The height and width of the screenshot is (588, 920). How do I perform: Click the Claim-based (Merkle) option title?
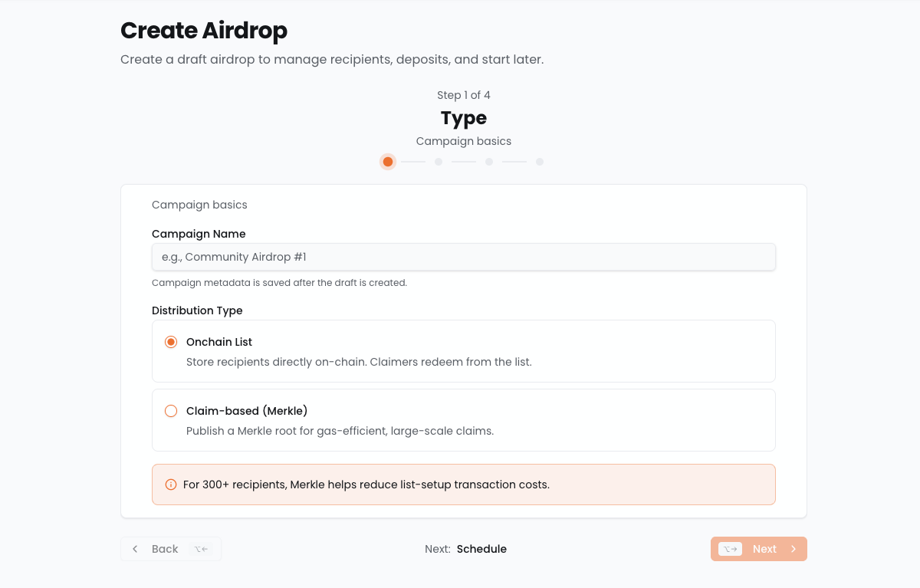click(247, 411)
